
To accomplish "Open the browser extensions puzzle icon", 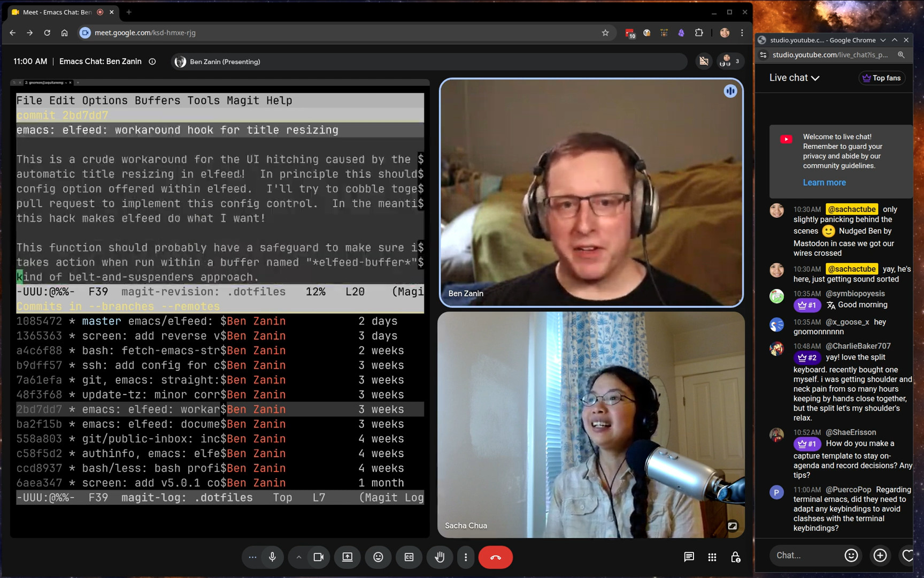I will pos(699,33).
